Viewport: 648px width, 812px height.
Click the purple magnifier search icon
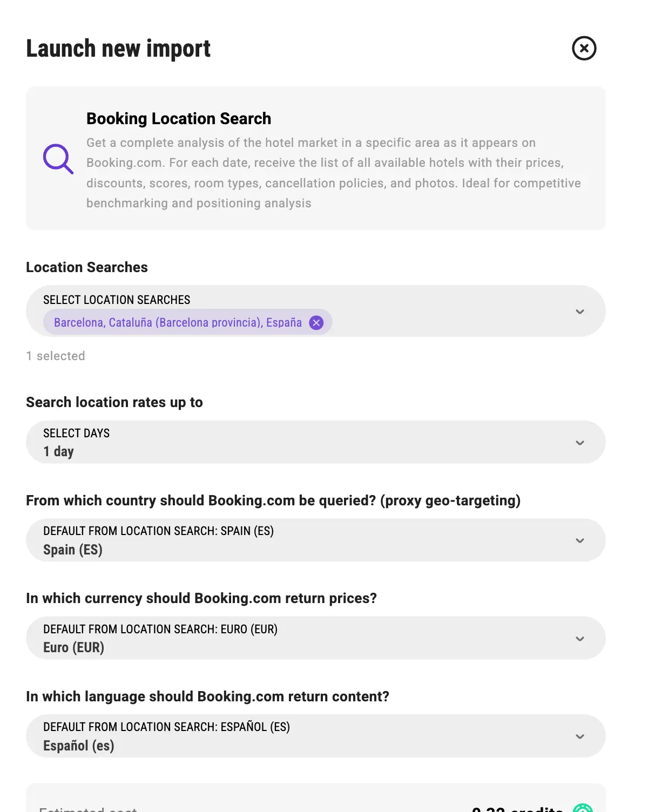click(x=58, y=159)
